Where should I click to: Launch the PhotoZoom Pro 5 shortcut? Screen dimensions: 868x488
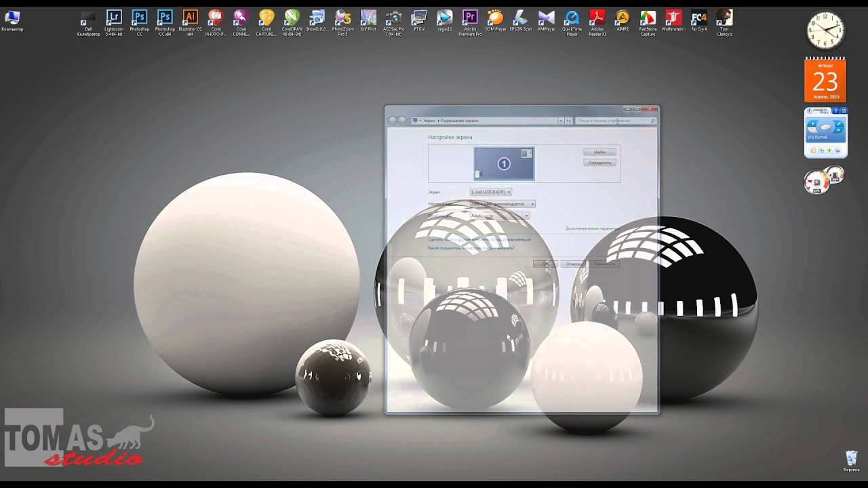(343, 23)
